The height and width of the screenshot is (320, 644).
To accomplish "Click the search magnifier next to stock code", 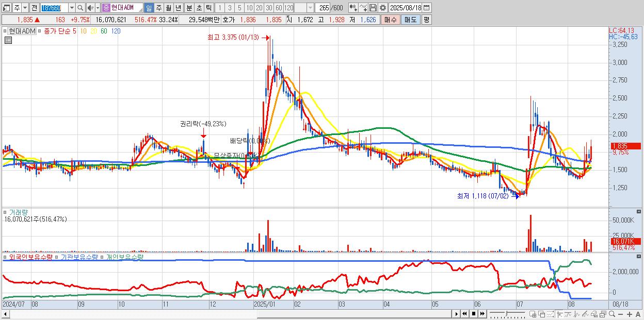I will [x=81, y=8].
